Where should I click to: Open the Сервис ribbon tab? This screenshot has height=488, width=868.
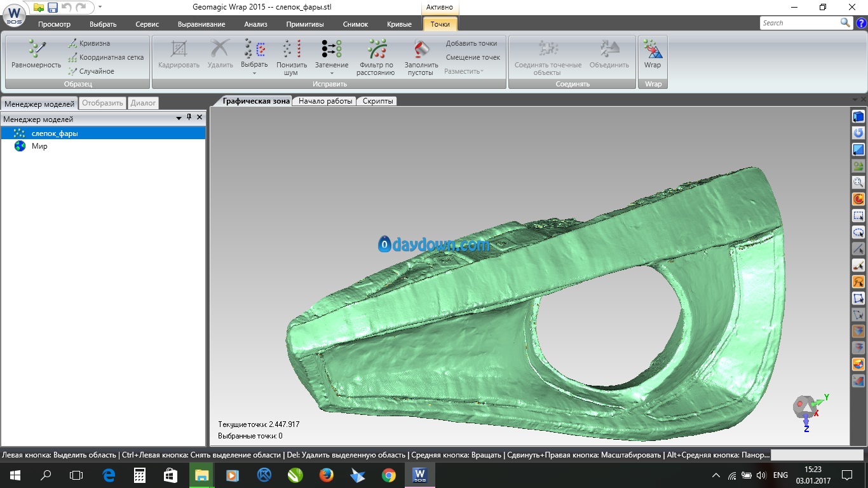pos(147,24)
